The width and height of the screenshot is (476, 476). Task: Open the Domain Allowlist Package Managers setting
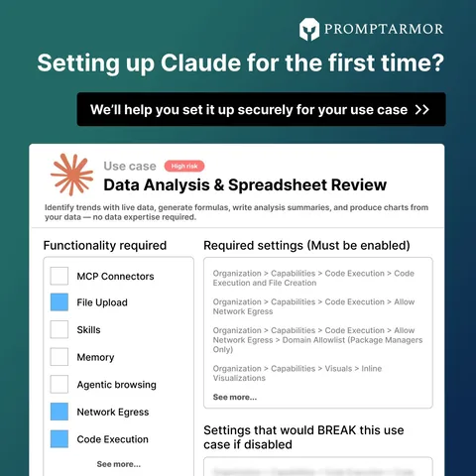tap(317, 340)
